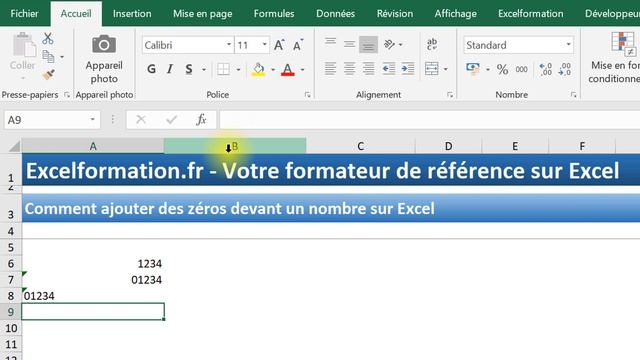Switch to the Données tab

(x=336, y=13)
